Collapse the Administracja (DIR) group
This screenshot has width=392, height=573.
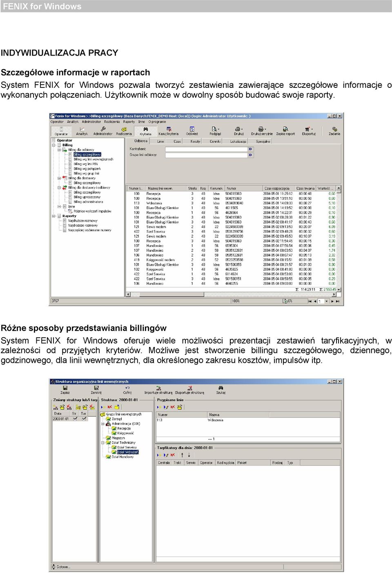103,424
